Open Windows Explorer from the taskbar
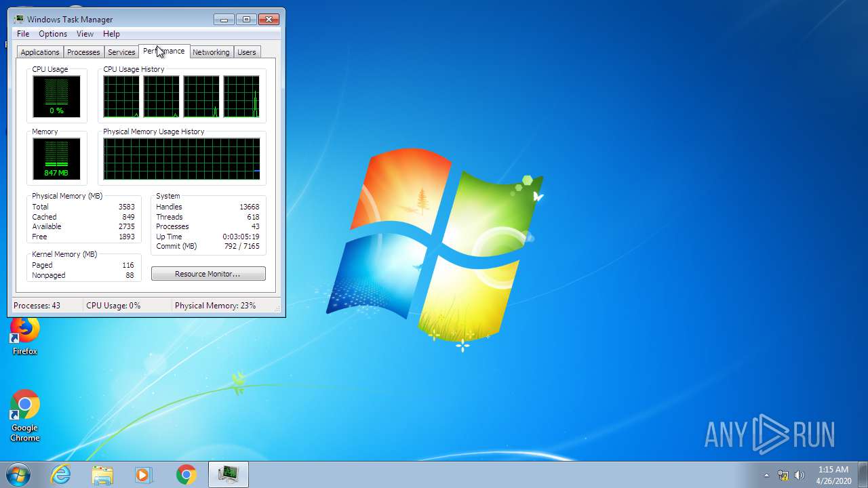 pyautogui.click(x=102, y=474)
